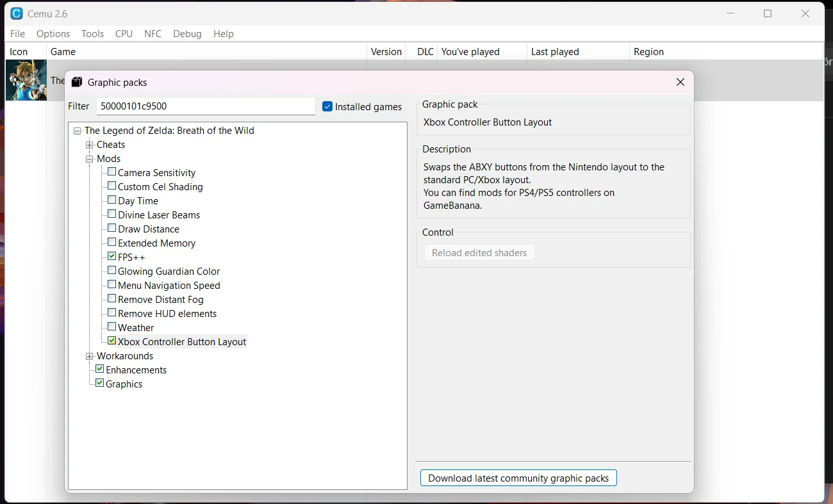Enable the Camera Sensitivity mod checkbox
Screen dimensions: 833x504
pos(112,172)
